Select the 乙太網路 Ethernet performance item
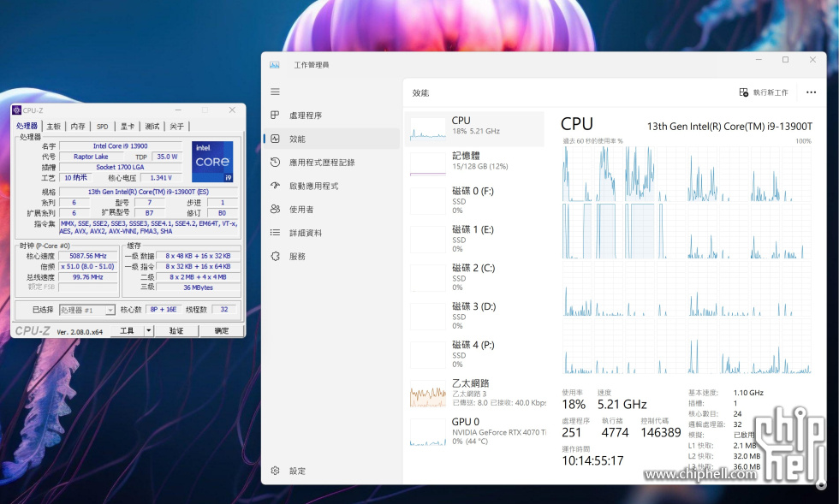 click(474, 393)
